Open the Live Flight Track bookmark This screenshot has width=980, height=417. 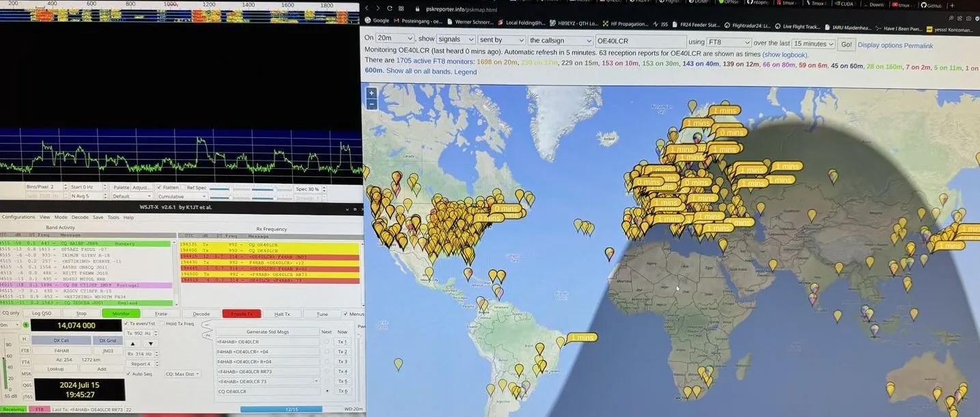[798, 27]
